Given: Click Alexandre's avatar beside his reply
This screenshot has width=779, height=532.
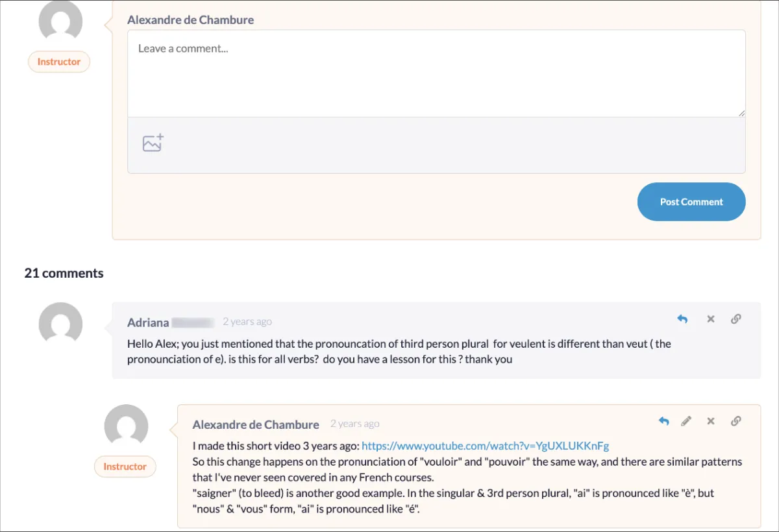Looking at the screenshot, I should [x=126, y=426].
